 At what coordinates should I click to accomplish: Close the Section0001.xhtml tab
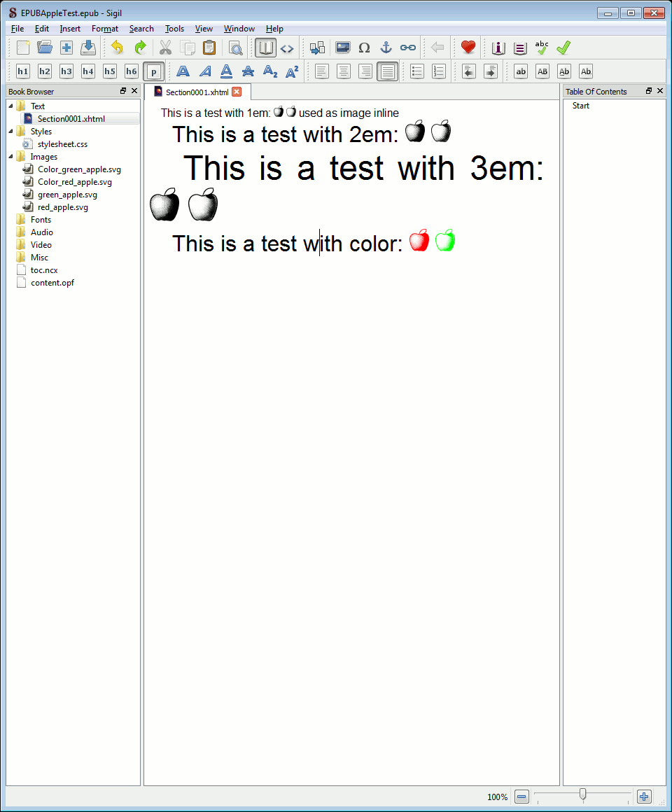point(237,92)
